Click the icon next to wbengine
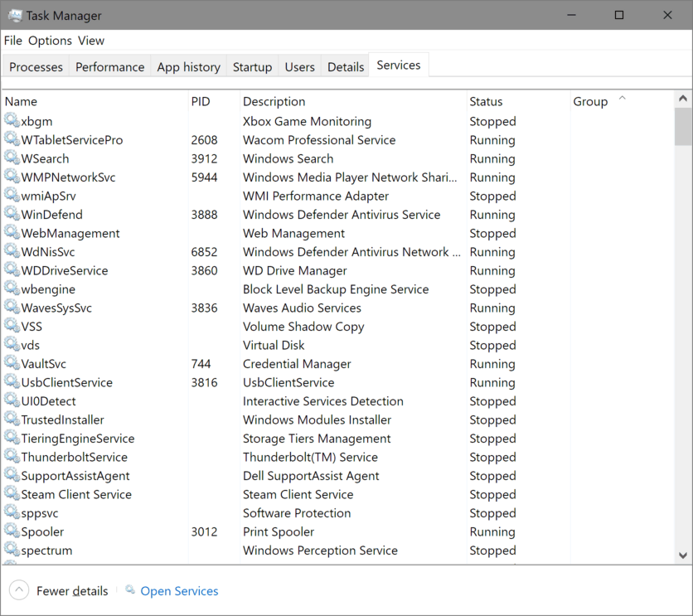The image size is (693, 616). [12, 289]
